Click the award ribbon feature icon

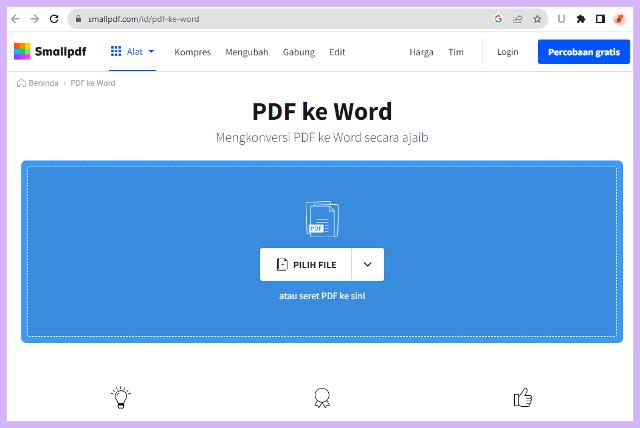tap(322, 398)
